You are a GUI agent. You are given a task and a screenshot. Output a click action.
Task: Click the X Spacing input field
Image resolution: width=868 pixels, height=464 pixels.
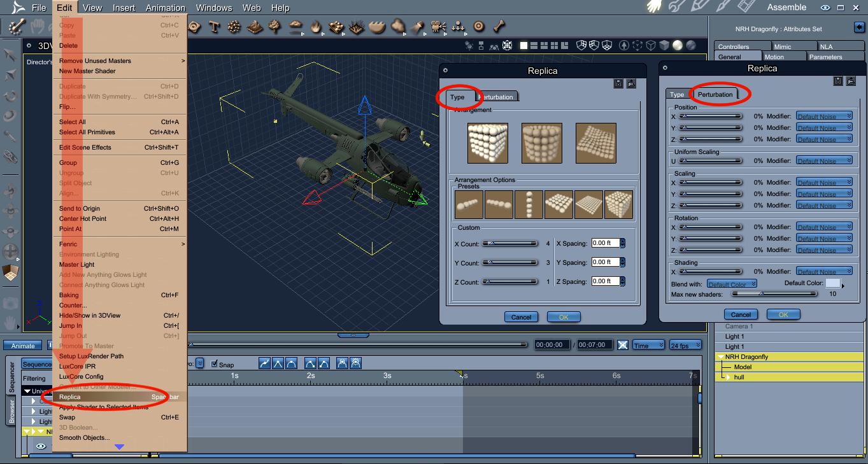click(x=605, y=243)
